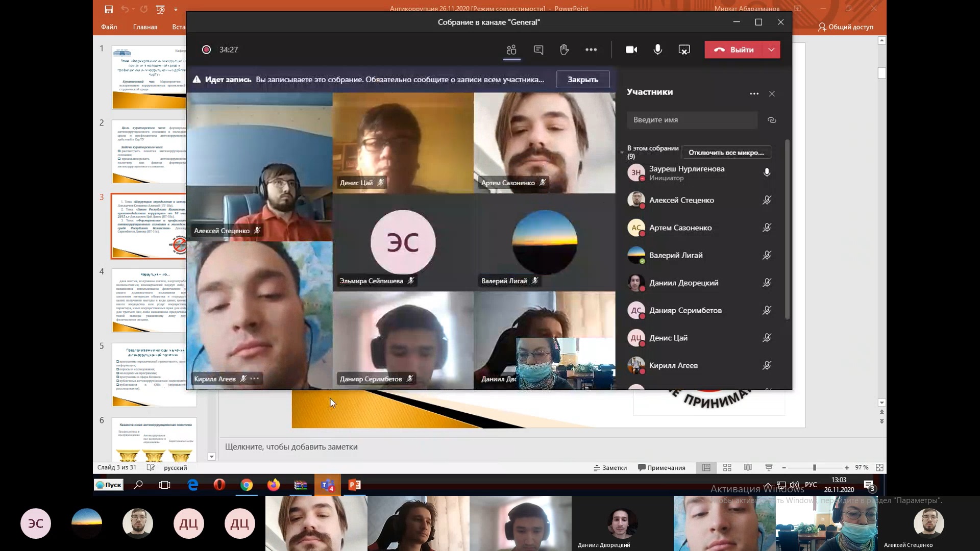980x551 pixels.
Task: Toggle mute icon for Даниил Дворецкий
Action: [x=767, y=283]
